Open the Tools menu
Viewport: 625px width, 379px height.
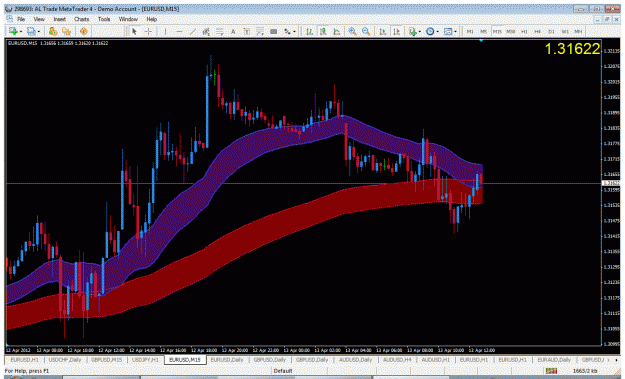(x=104, y=19)
